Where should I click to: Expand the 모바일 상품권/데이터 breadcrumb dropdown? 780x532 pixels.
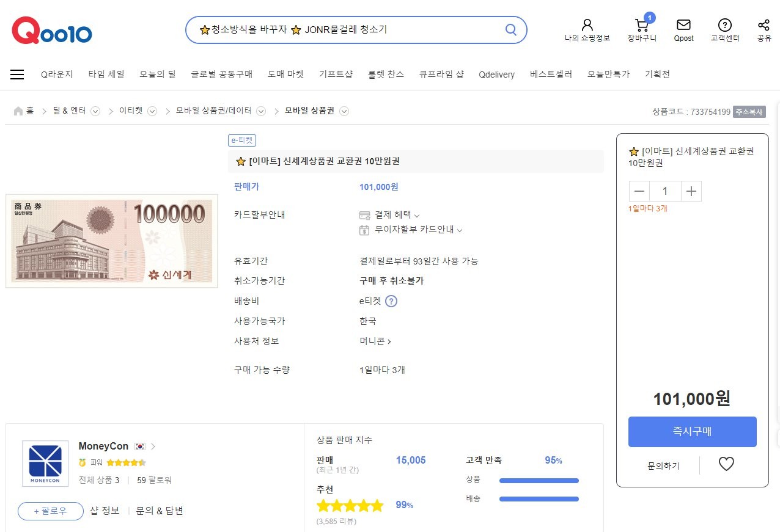(261, 111)
